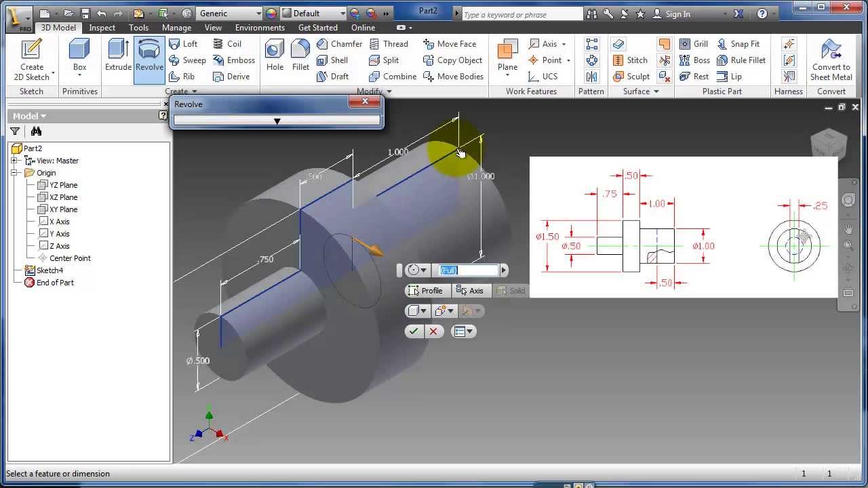This screenshot has width=868, height=488.
Task: Open the Thread tool
Action: pyautogui.click(x=389, y=44)
